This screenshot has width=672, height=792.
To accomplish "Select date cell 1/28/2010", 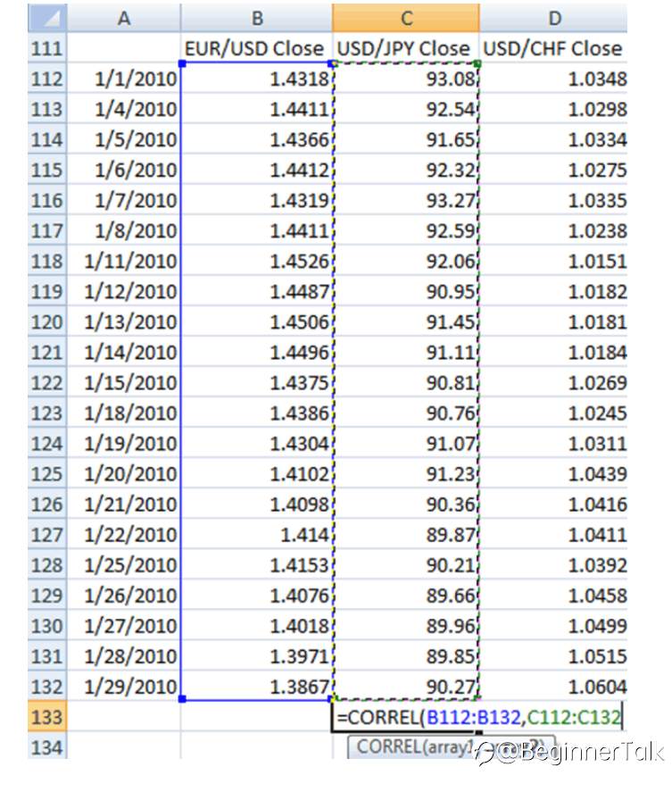I will pos(124,655).
